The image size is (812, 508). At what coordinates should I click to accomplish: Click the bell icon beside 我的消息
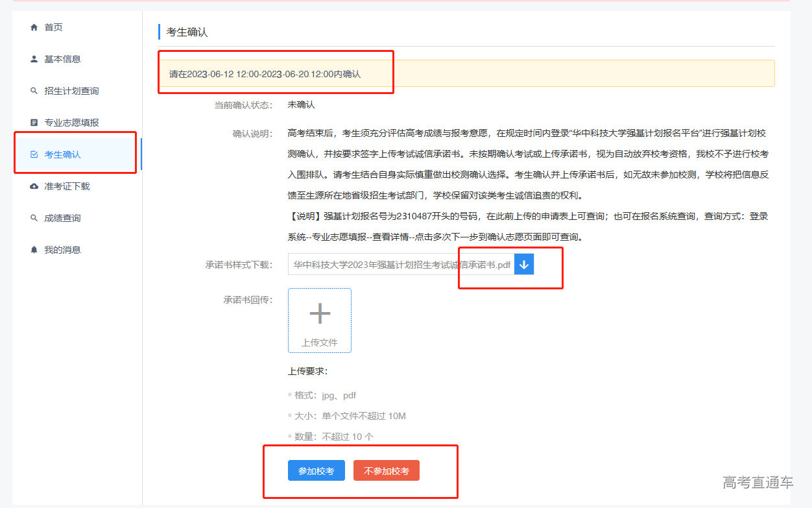pos(34,250)
